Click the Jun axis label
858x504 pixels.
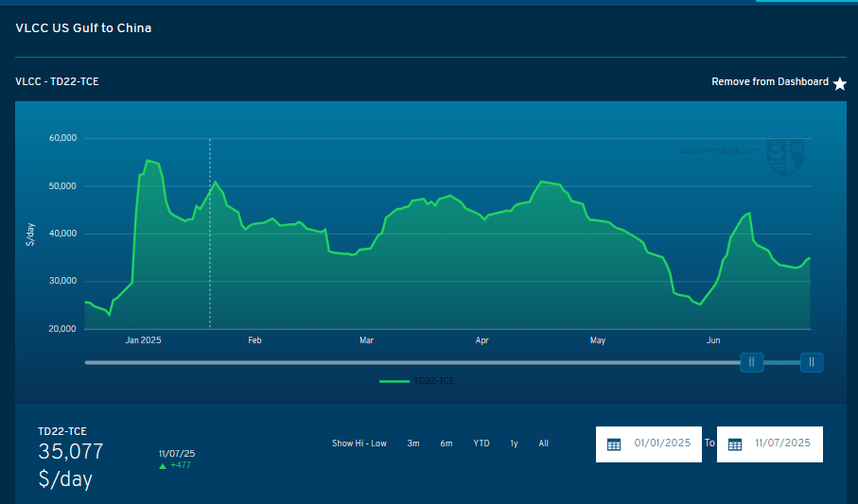pos(713,340)
